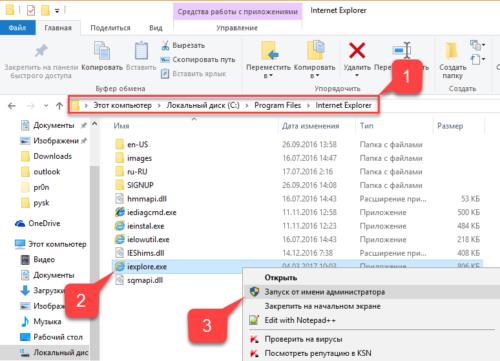Click the Вставить paste icon
The width and height of the screenshot is (500, 361).
point(141,51)
